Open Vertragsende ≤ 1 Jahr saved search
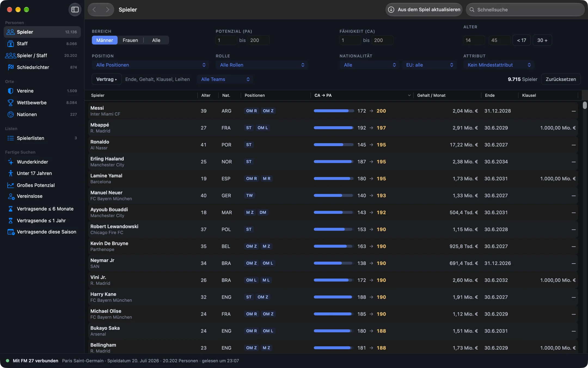 click(x=41, y=221)
